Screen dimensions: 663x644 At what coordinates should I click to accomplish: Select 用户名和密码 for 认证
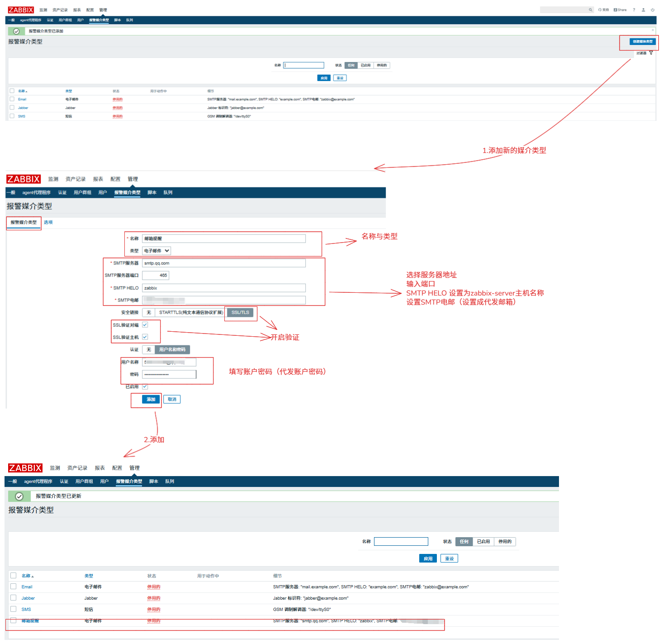pyautogui.click(x=172, y=349)
